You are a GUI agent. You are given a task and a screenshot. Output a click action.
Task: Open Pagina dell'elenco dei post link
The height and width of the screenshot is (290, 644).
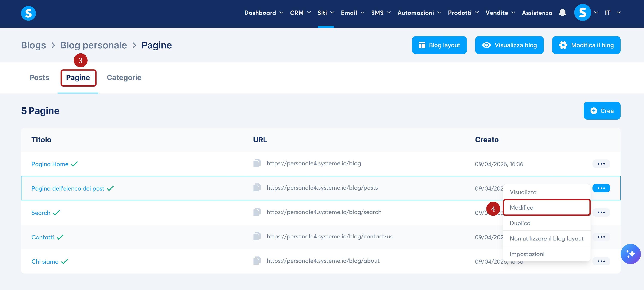pos(68,188)
